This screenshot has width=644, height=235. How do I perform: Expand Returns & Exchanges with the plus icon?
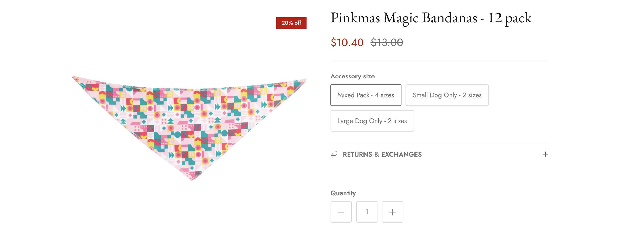[x=545, y=154]
